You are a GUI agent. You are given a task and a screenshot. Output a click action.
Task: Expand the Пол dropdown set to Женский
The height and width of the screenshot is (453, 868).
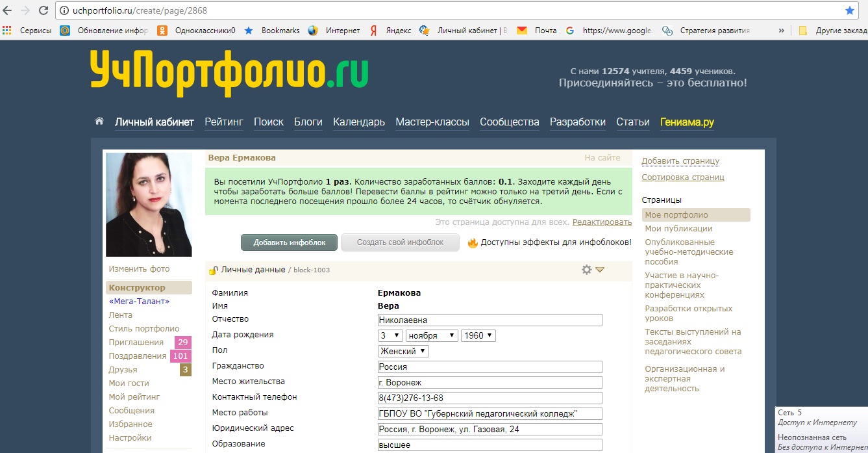click(x=403, y=351)
